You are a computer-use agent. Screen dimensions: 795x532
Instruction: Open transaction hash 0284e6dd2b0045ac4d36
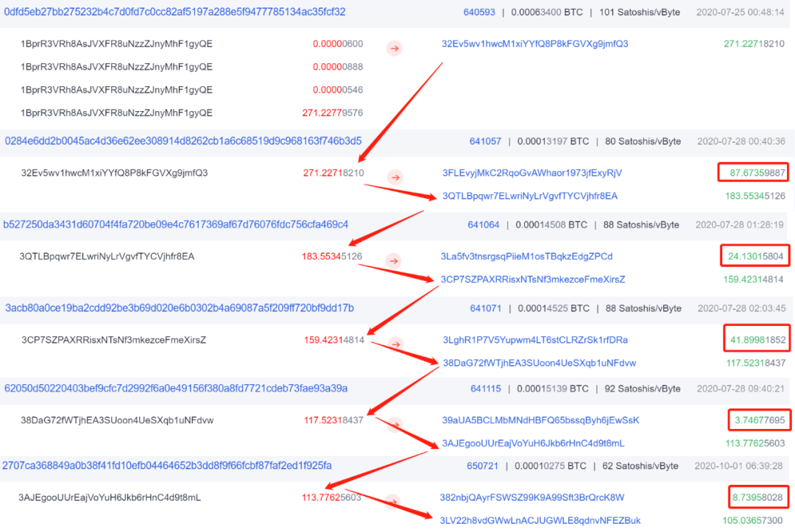tap(183, 141)
